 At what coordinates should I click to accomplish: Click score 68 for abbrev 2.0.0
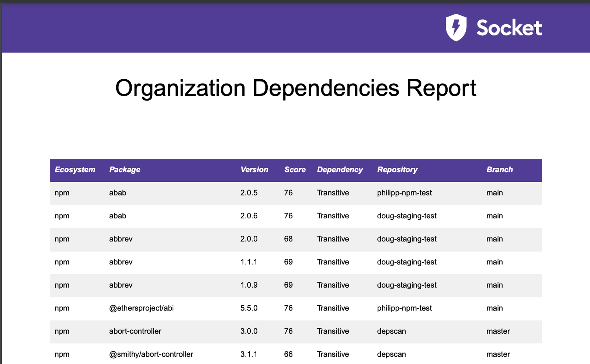point(288,239)
